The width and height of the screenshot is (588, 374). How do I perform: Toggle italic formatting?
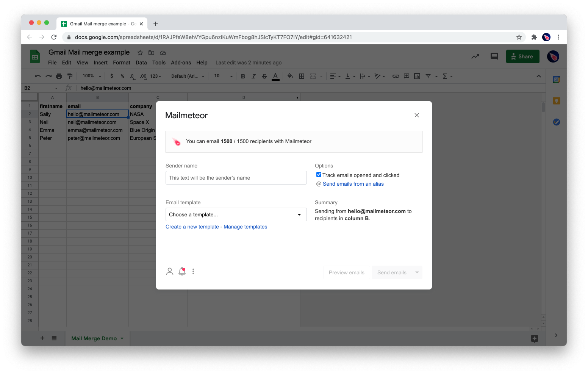click(253, 76)
